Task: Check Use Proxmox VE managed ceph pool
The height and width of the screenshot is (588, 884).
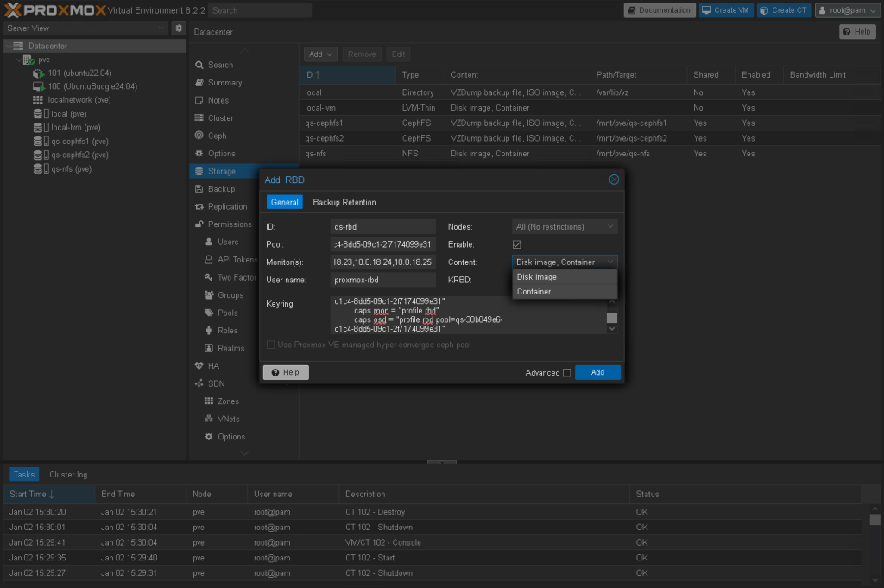Action: [x=271, y=345]
